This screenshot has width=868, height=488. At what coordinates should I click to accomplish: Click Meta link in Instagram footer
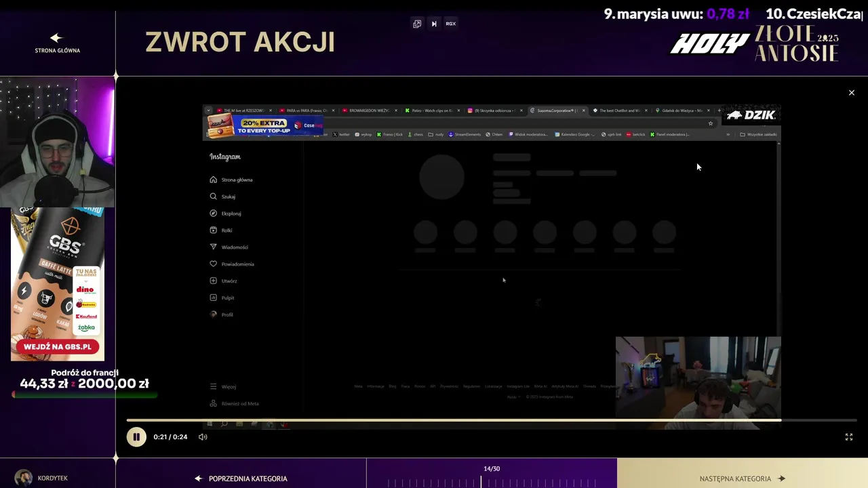tap(358, 386)
